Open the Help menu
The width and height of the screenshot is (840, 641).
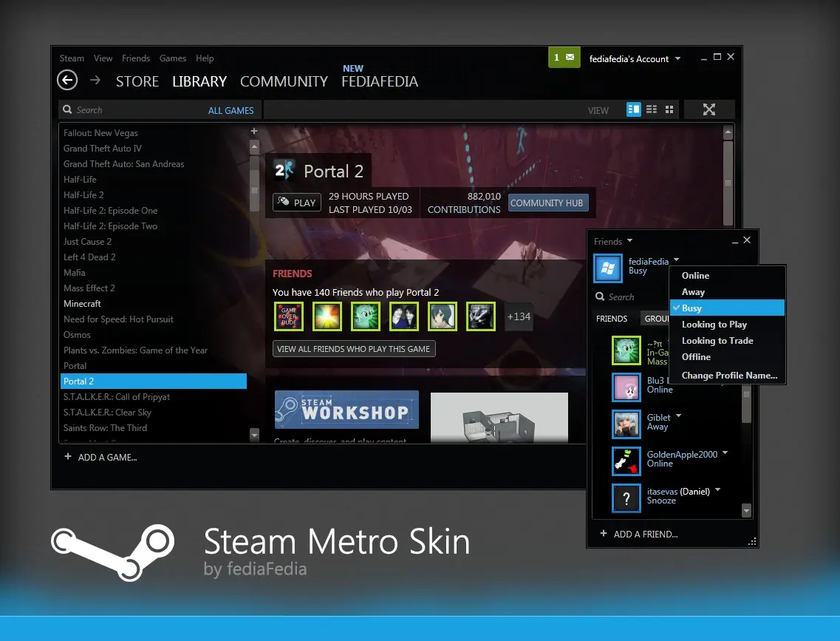pyautogui.click(x=205, y=58)
